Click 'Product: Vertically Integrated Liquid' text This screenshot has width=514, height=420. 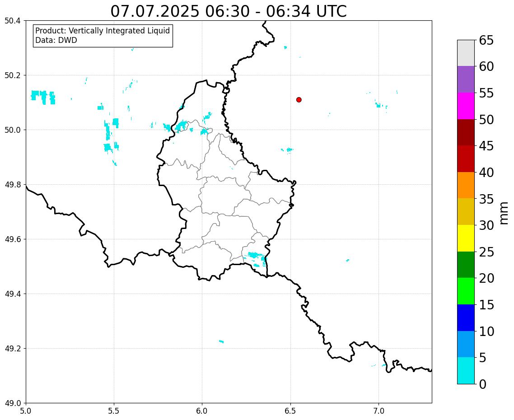pyautogui.click(x=103, y=31)
